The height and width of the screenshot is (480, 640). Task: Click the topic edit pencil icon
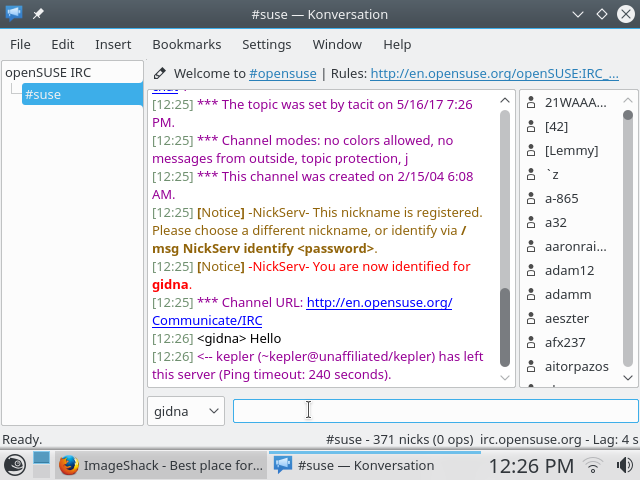(x=159, y=73)
